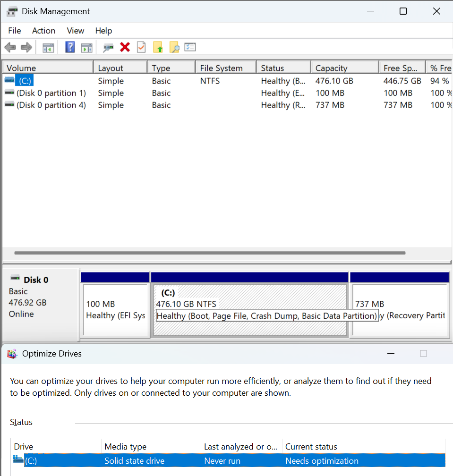The height and width of the screenshot is (476, 453).
Task: Click the NTFS file system cell
Action: click(x=210, y=81)
